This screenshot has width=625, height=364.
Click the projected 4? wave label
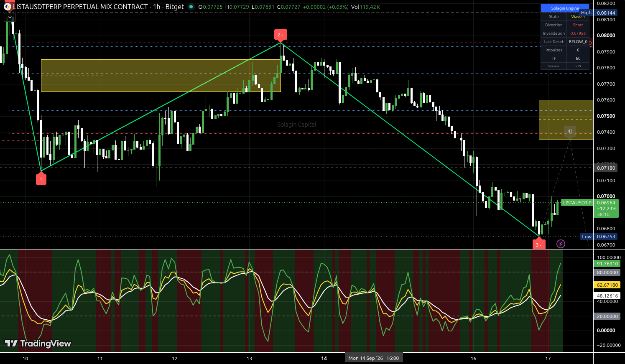[x=570, y=132]
